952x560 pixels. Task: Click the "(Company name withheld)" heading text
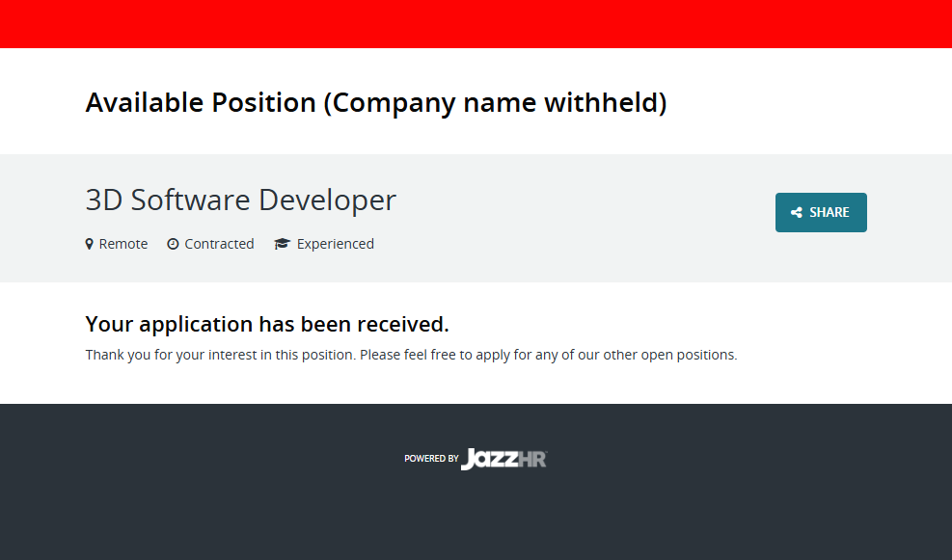495,102
